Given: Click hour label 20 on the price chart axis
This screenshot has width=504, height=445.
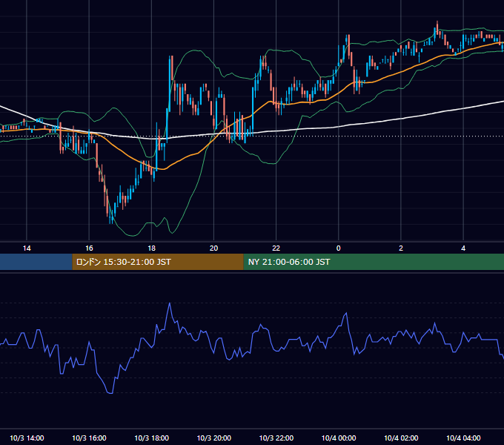Looking at the screenshot, I should (213, 248).
